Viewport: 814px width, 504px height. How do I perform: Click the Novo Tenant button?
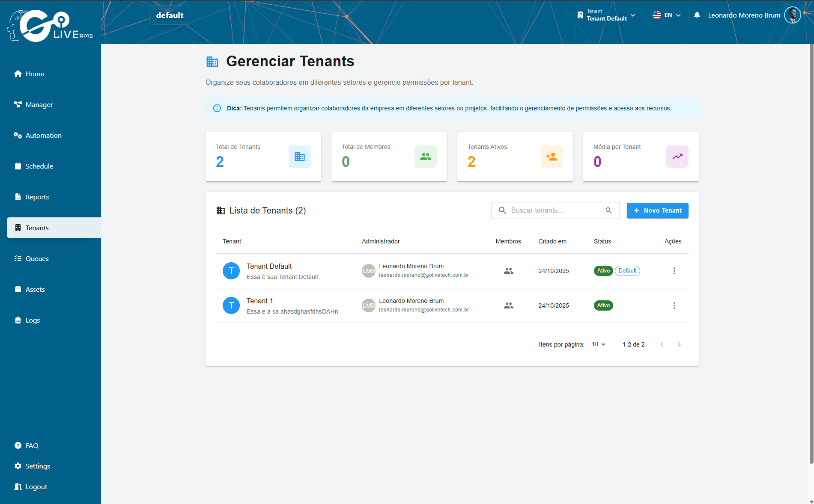click(x=657, y=210)
